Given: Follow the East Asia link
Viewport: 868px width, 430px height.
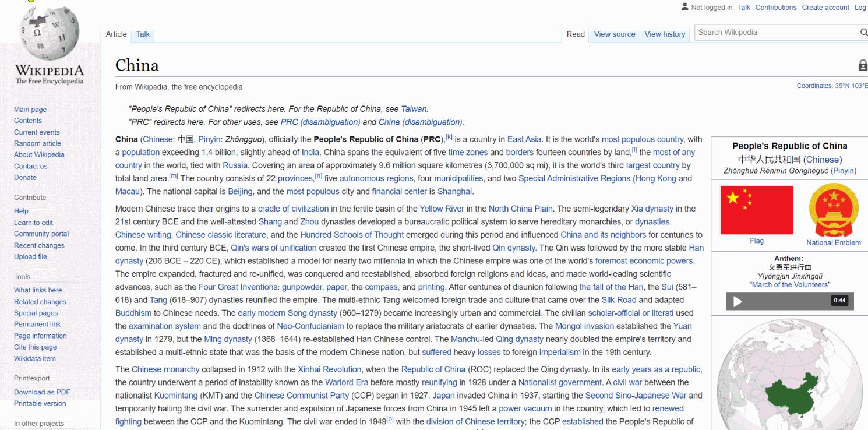Looking at the screenshot, I should pos(524,140).
